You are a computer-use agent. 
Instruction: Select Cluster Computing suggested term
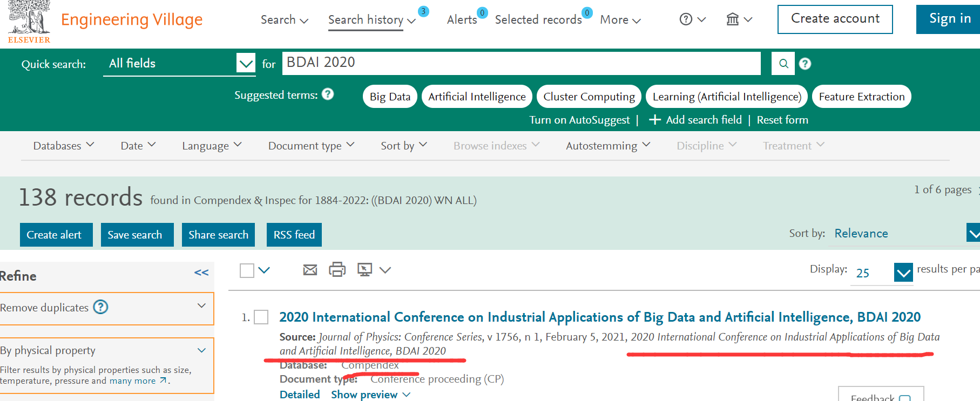pos(589,97)
